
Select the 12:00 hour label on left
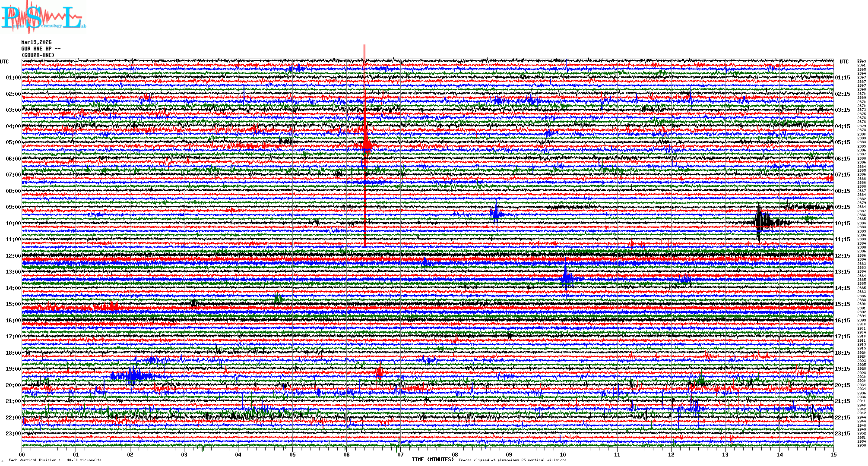coord(13,256)
